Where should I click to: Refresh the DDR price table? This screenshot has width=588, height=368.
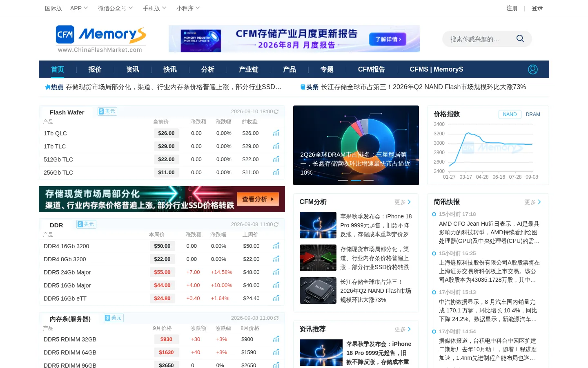click(x=276, y=224)
